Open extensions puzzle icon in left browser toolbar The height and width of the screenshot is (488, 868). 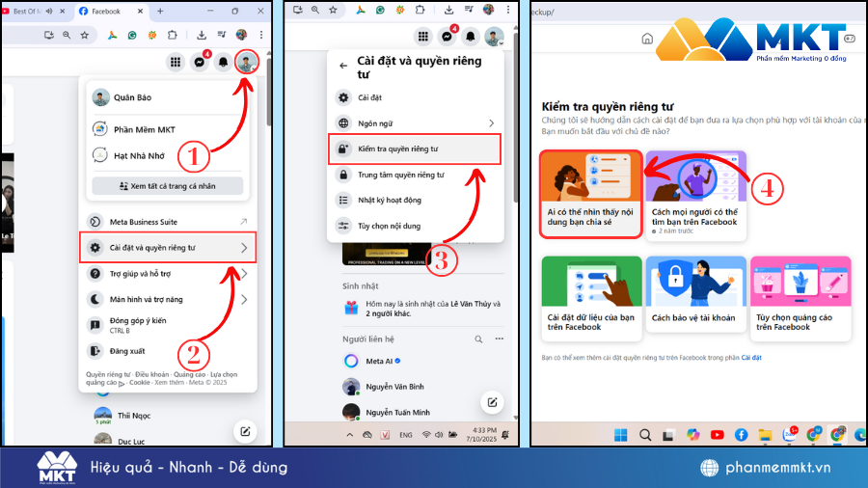(x=173, y=35)
